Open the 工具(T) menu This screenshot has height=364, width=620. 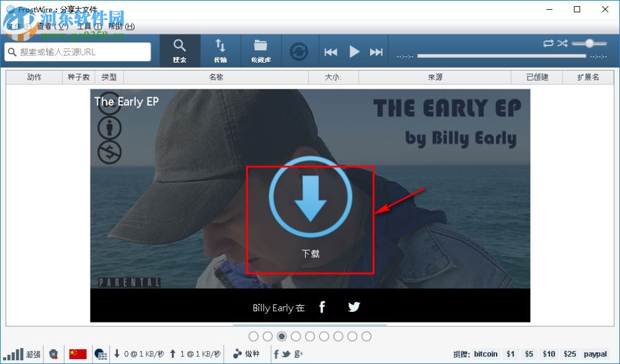click(x=89, y=27)
